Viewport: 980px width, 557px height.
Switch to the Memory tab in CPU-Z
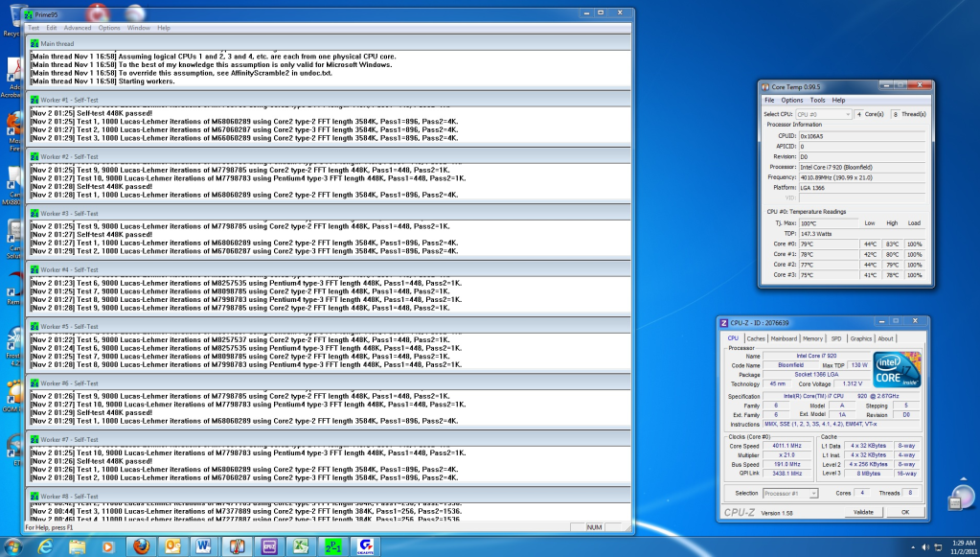click(812, 338)
